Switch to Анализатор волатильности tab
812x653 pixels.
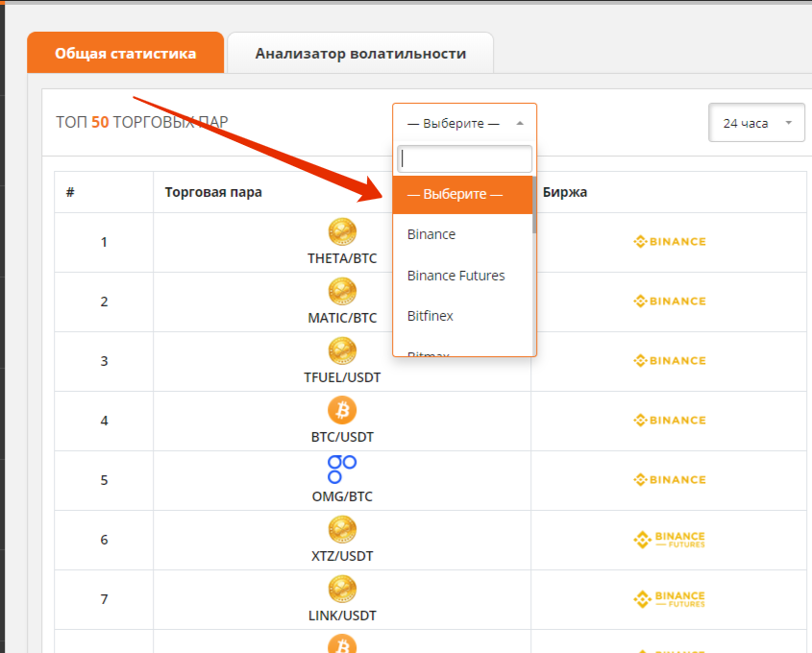pyautogui.click(x=360, y=54)
